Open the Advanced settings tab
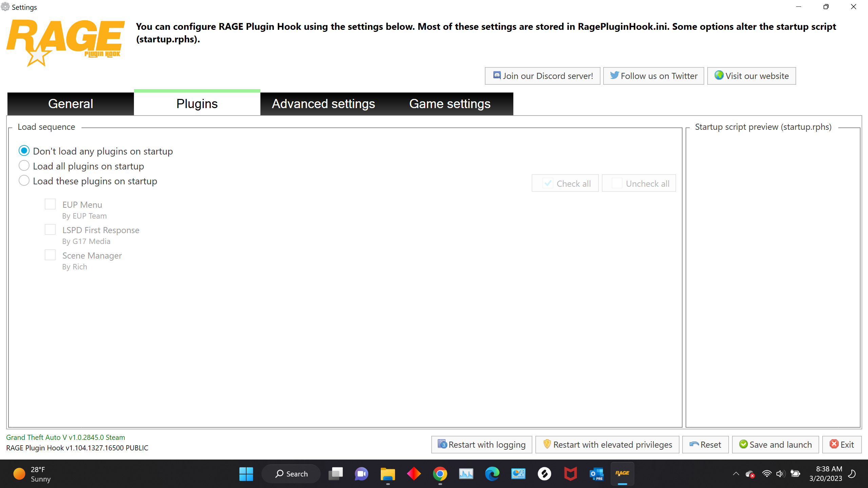The width and height of the screenshot is (868, 488). pyautogui.click(x=323, y=104)
